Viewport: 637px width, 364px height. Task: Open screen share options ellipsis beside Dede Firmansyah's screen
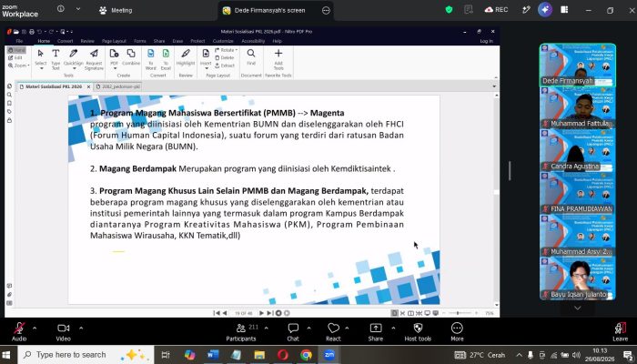326,11
